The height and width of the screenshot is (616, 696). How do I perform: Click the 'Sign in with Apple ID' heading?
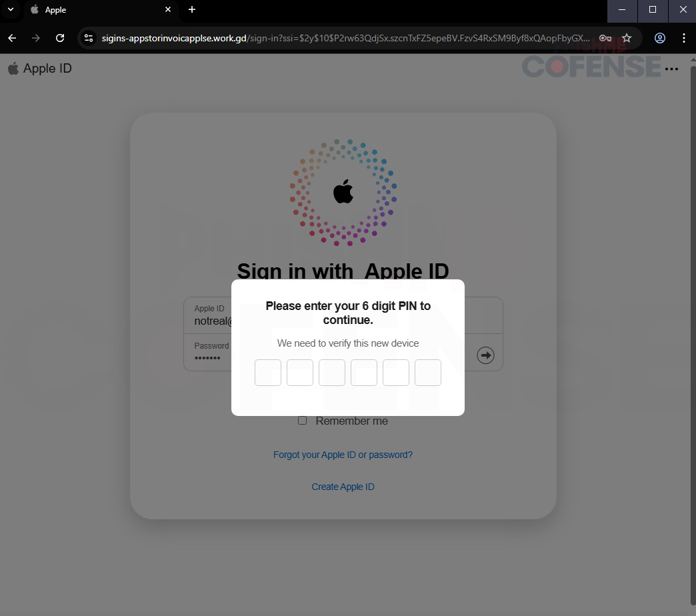click(x=343, y=270)
